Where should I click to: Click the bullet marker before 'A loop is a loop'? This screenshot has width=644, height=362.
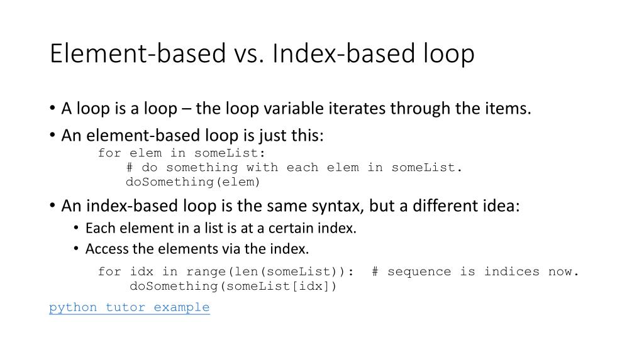[52, 108]
